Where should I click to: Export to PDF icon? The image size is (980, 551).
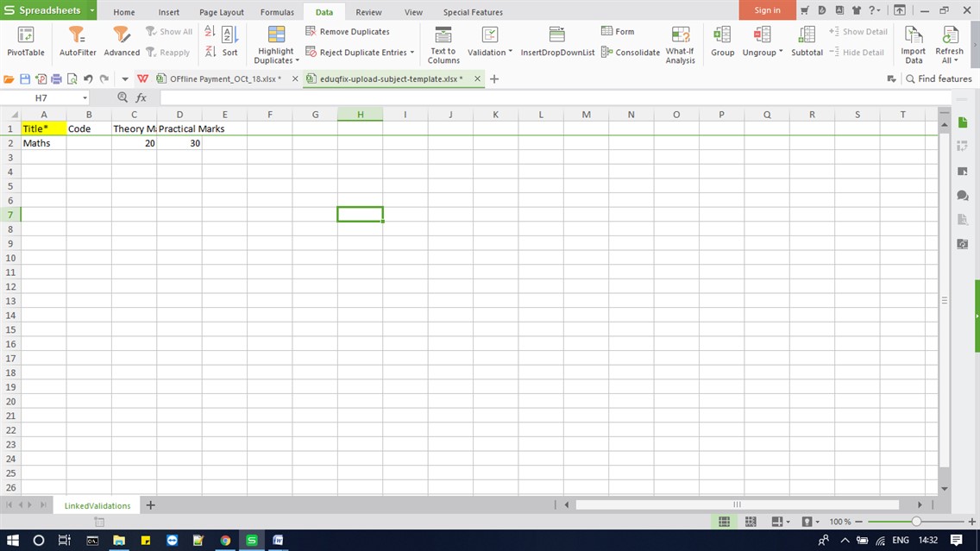click(41, 78)
